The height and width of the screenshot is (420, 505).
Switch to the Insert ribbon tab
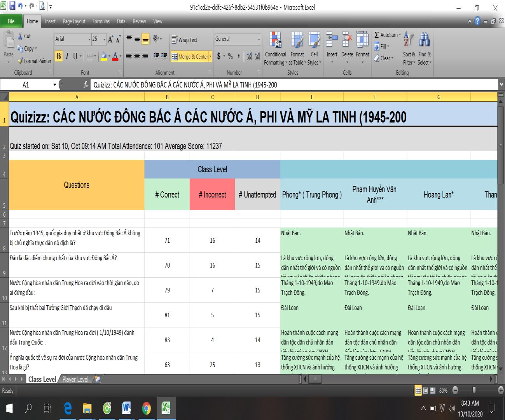pos(50,21)
